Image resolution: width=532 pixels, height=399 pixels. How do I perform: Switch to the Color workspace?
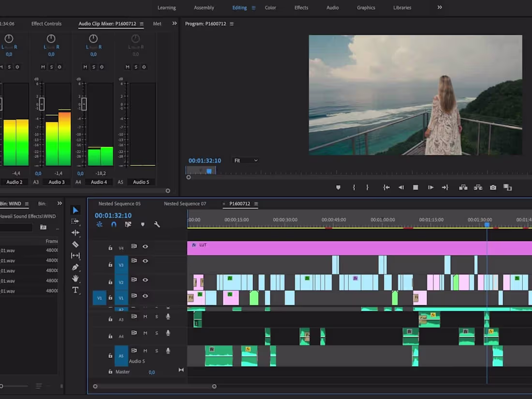tap(270, 7)
